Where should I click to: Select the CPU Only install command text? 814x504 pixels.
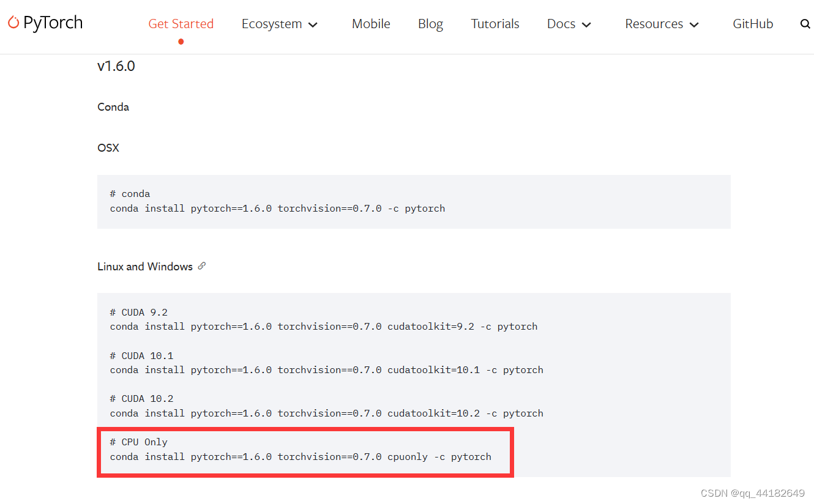pos(300,456)
